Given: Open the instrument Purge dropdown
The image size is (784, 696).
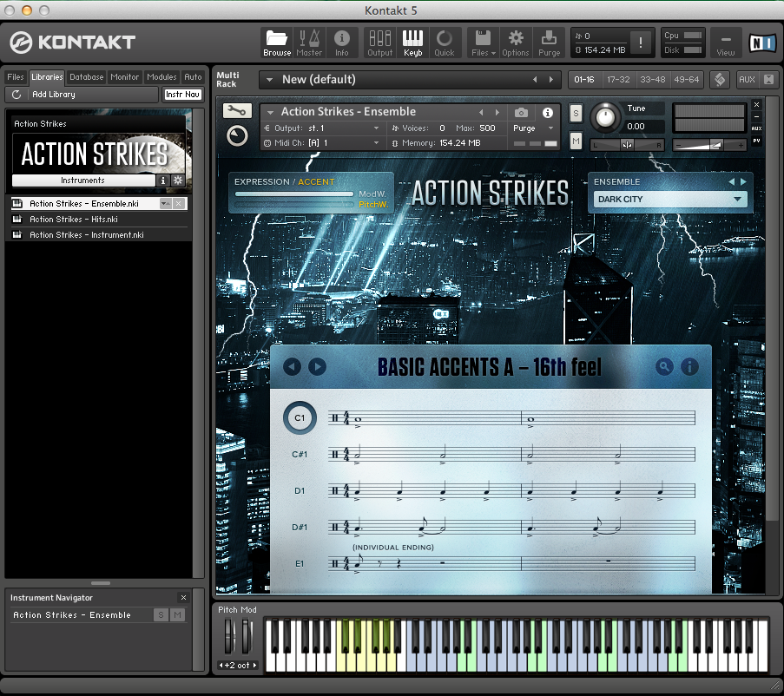Looking at the screenshot, I should pyautogui.click(x=533, y=128).
